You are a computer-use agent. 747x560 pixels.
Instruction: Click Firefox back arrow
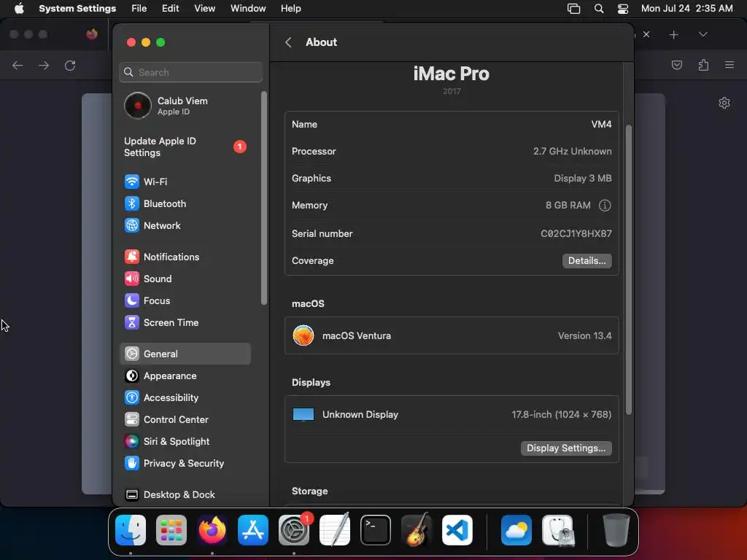click(x=18, y=65)
